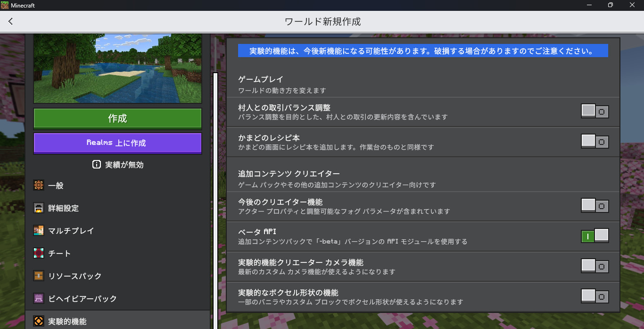This screenshot has height=329, width=644.
Task: Open the マルチプレイ settings tab
Action: click(x=71, y=231)
